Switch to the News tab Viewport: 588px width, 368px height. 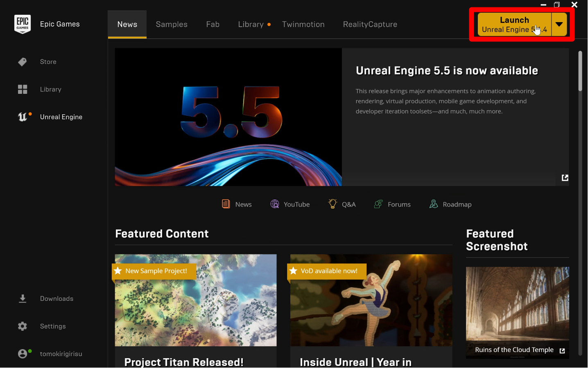point(127,25)
